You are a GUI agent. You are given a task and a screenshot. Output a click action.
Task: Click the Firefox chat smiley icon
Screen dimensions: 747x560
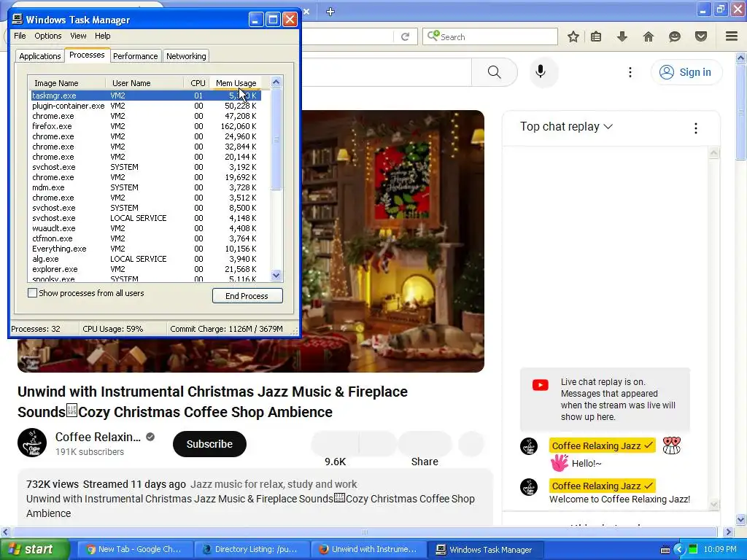pos(675,36)
